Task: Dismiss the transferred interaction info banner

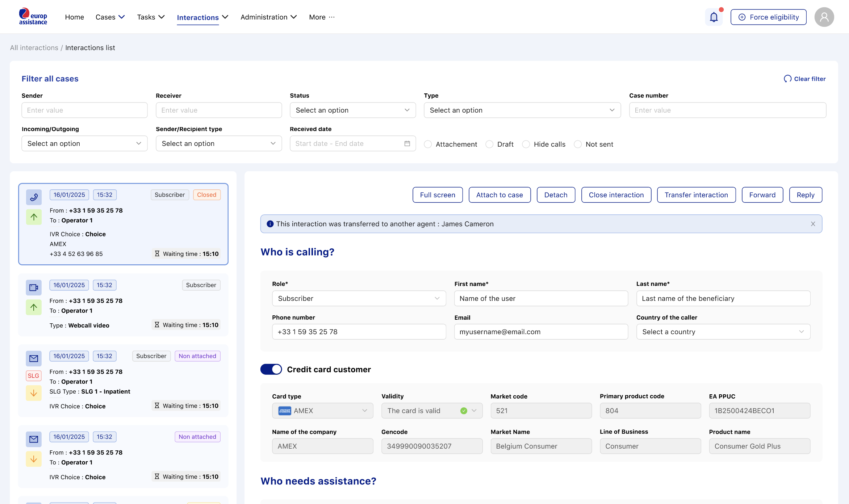Action: pyautogui.click(x=813, y=224)
